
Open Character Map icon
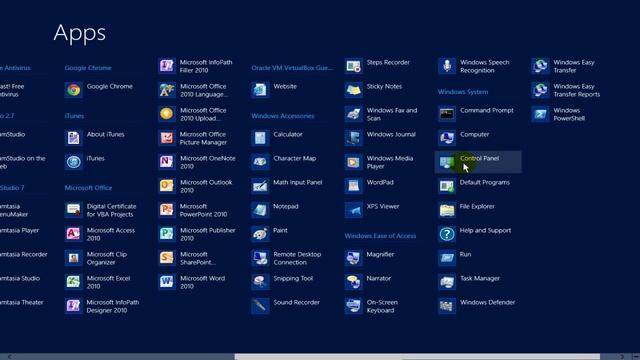click(x=260, y=162)
